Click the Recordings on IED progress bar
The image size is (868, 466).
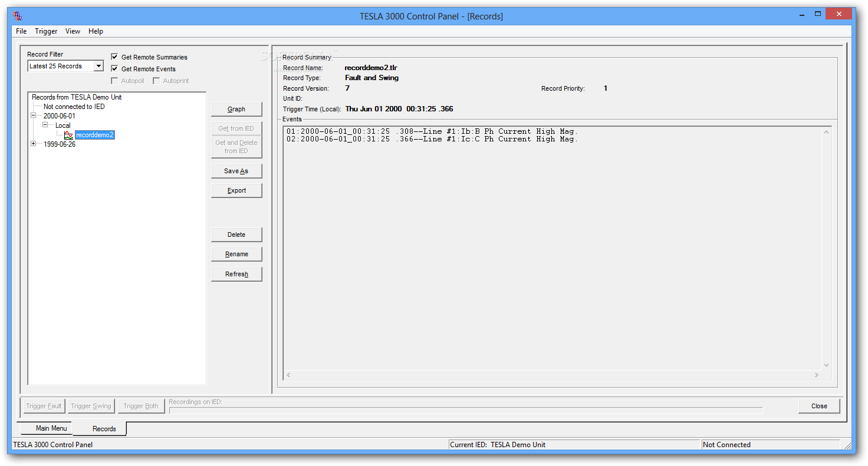coord(465,410)
